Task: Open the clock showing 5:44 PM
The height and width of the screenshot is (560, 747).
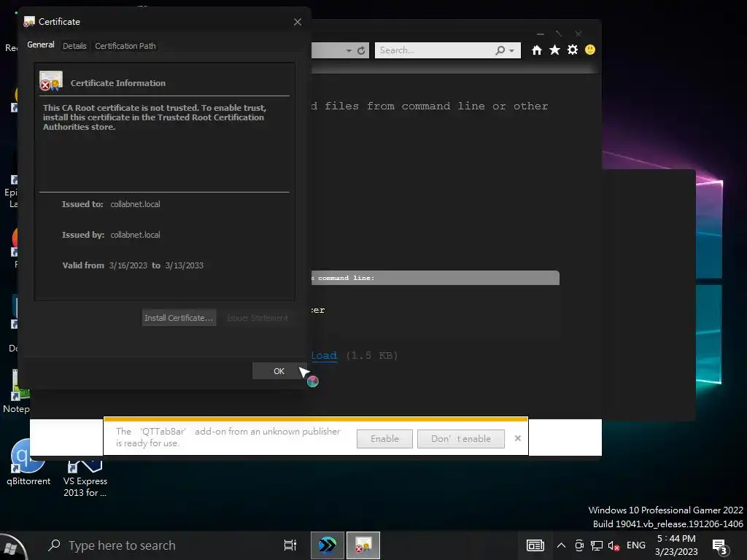Action: coord(676,545)
